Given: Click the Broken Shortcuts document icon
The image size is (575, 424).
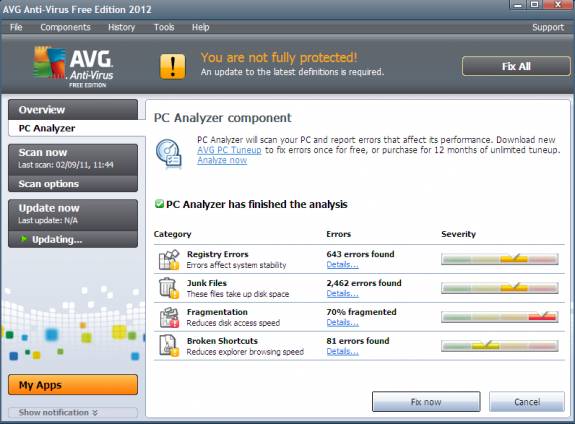Looking at the screenshot, I should tap(169, 346).
